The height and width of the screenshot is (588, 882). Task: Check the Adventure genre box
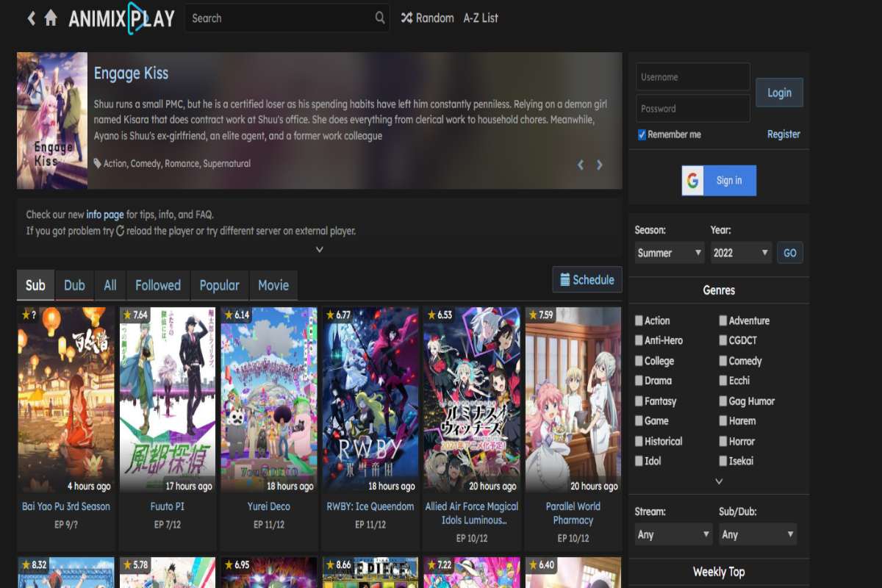click(723, 320)
